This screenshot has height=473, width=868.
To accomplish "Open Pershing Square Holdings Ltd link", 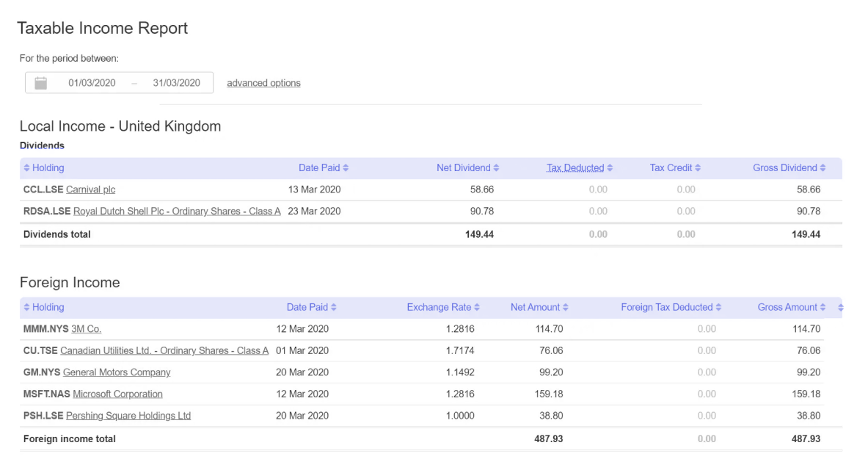I will (x=128, y=416).
